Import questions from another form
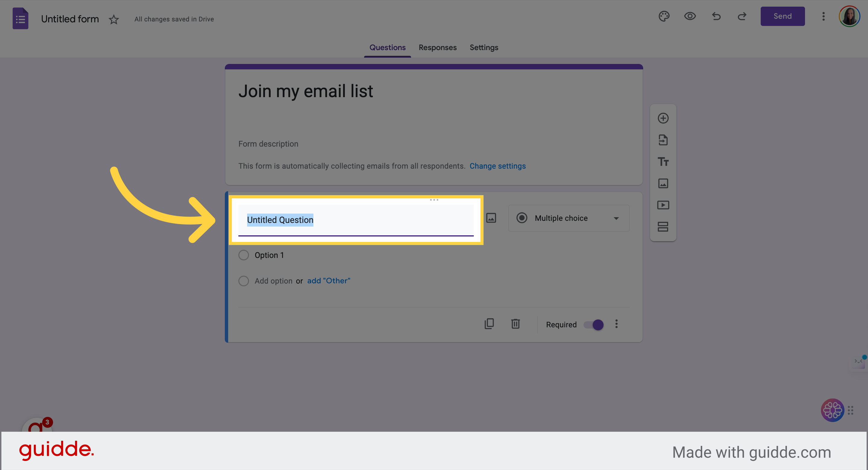868x470 pixels. coord(663,140)
